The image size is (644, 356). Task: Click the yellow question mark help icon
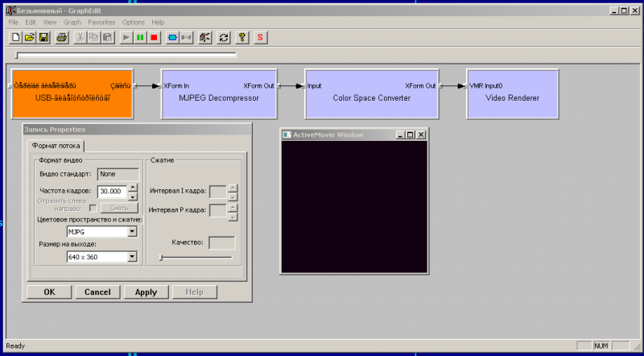coord(242,38)
